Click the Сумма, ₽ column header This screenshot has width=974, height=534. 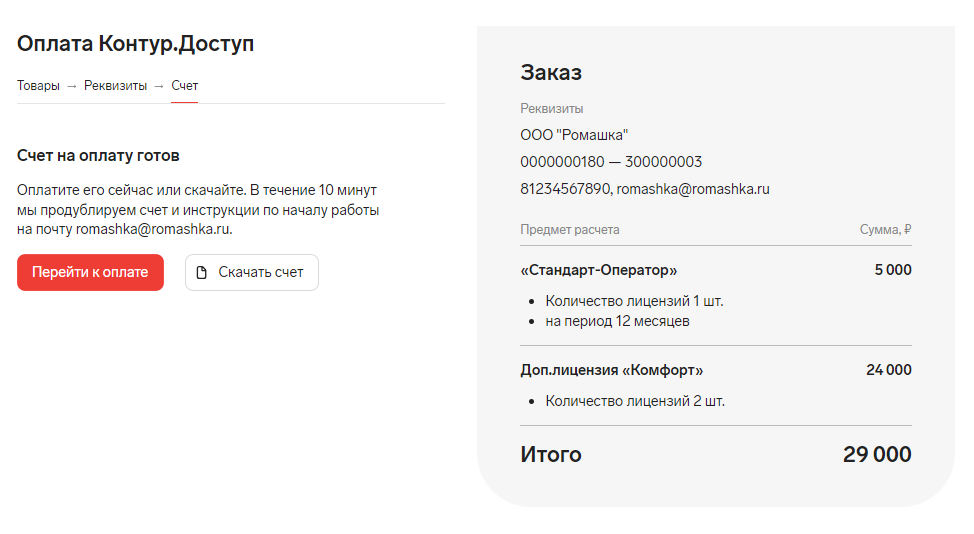pyautogui.click(x=886, y=230)
